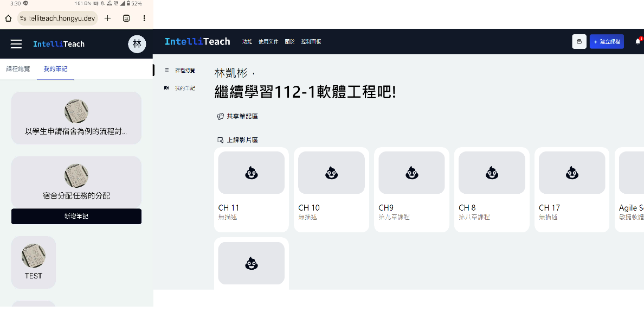Open 功能 in desktop navigation bar
This screenshot has height=311, width=644.
tap(247, 42)
